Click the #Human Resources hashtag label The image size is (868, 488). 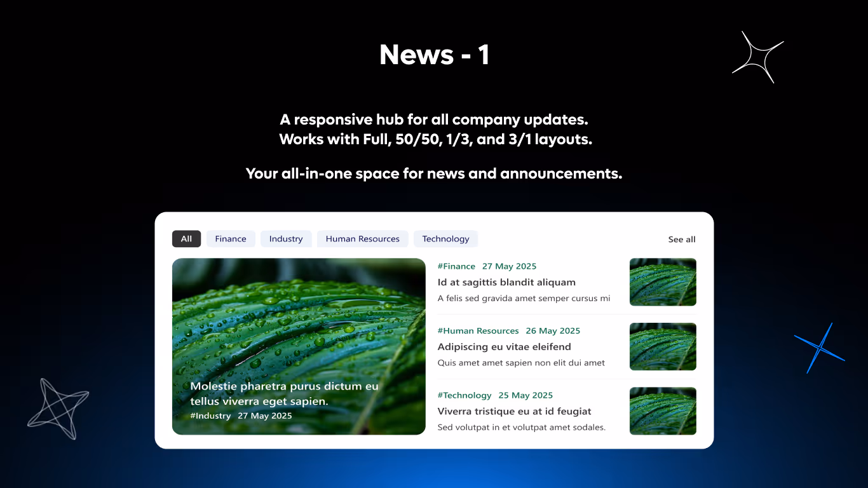click(478, 330)
